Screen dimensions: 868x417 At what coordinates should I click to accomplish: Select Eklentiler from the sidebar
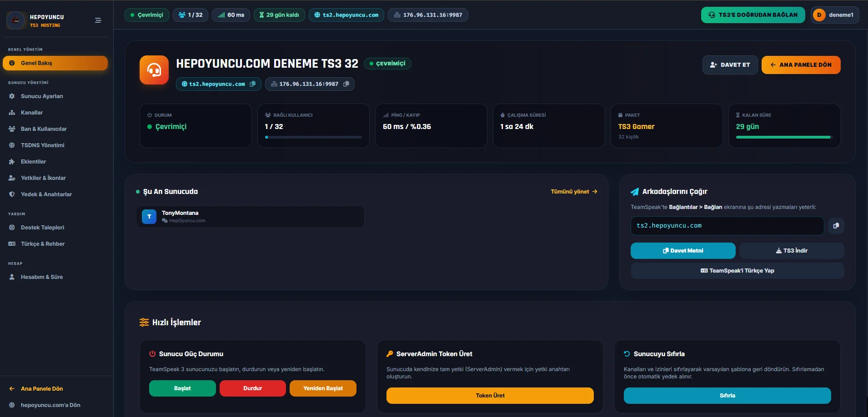click(55, 162)
